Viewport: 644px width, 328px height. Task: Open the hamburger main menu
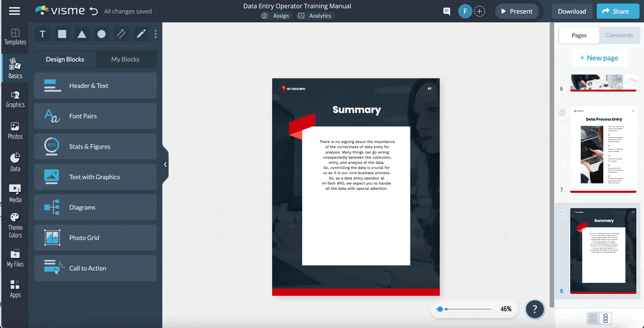[x=14, y=11]
